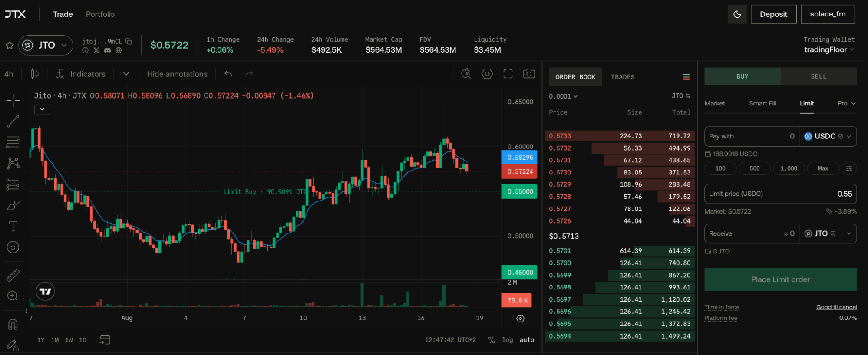
Task: Set pay amount to Max
Action: tap(823, 168)
